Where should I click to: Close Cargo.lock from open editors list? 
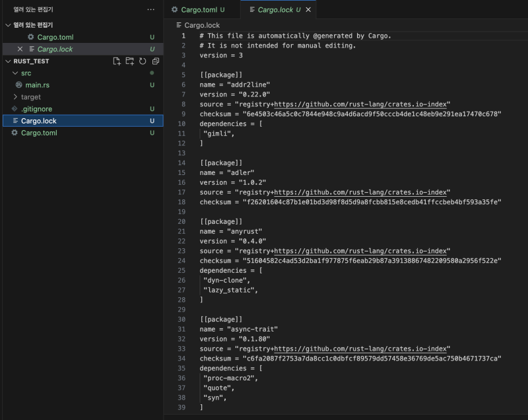point(20,49)
